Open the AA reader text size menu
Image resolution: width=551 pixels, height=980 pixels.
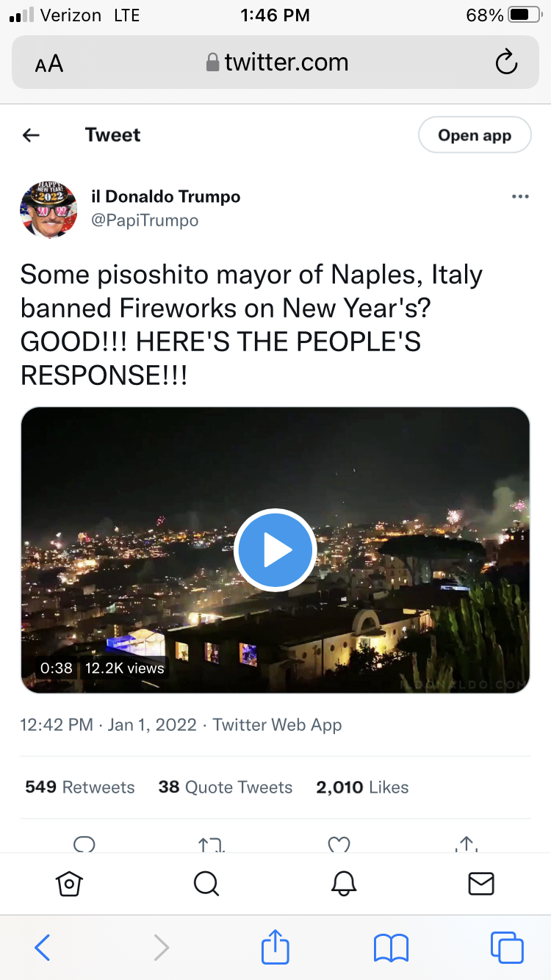click(49, 64)
